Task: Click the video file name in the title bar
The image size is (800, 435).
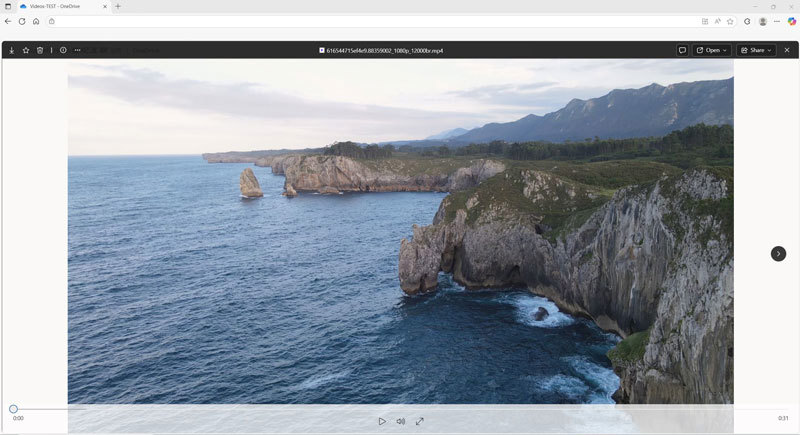Action: 385,50
